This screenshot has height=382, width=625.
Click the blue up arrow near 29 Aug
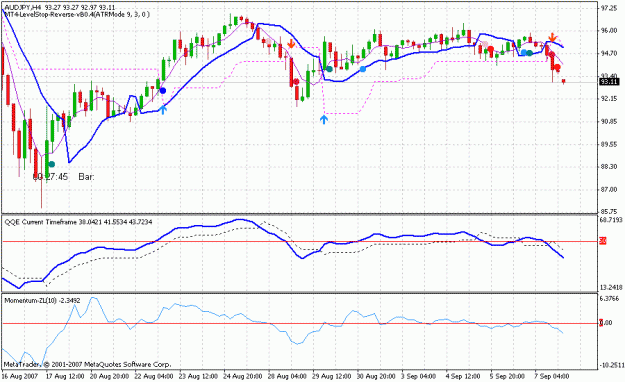324,119
